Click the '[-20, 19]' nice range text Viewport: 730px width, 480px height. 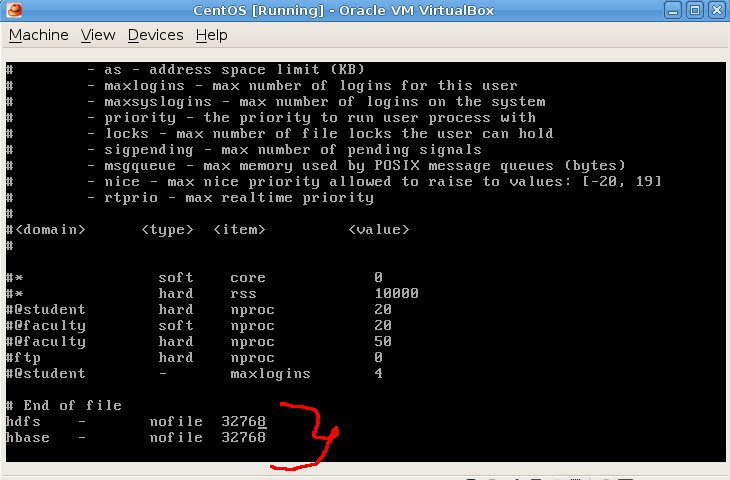point(622,182)
